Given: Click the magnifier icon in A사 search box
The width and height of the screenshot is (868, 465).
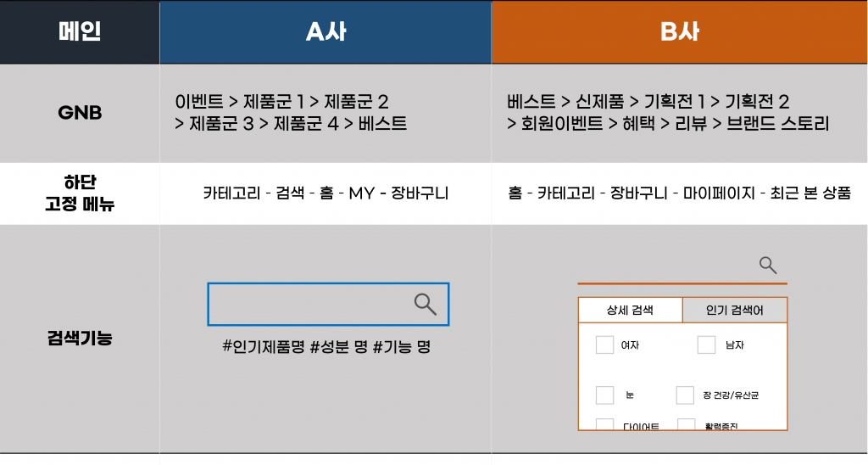Looking at the screenshot, I should (425, 304).
